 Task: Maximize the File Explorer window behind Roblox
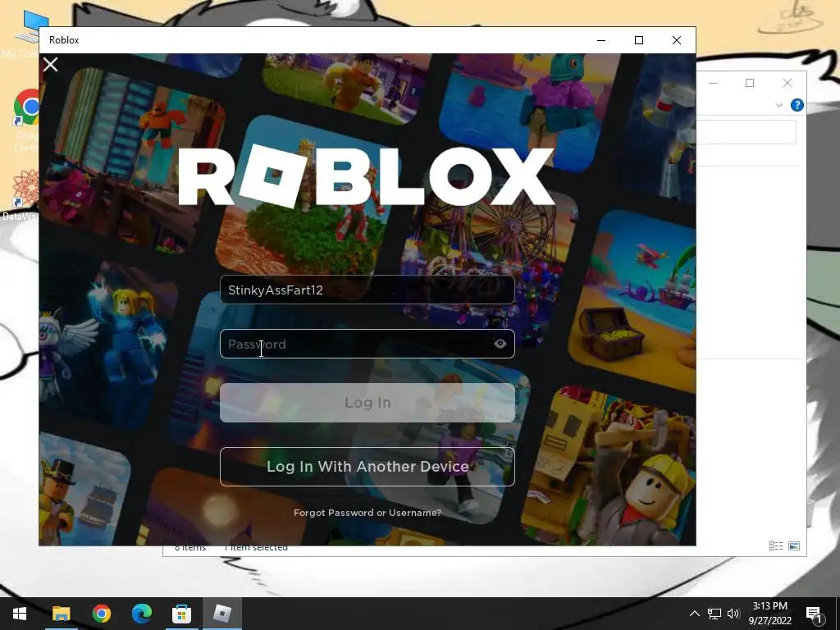[750, 83]
